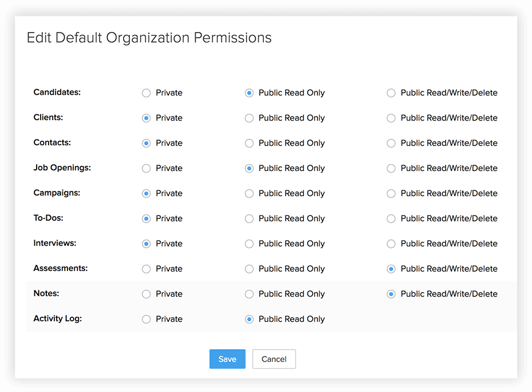
Task: Set Assessments permission to Private
Action: tap(146, 269)
